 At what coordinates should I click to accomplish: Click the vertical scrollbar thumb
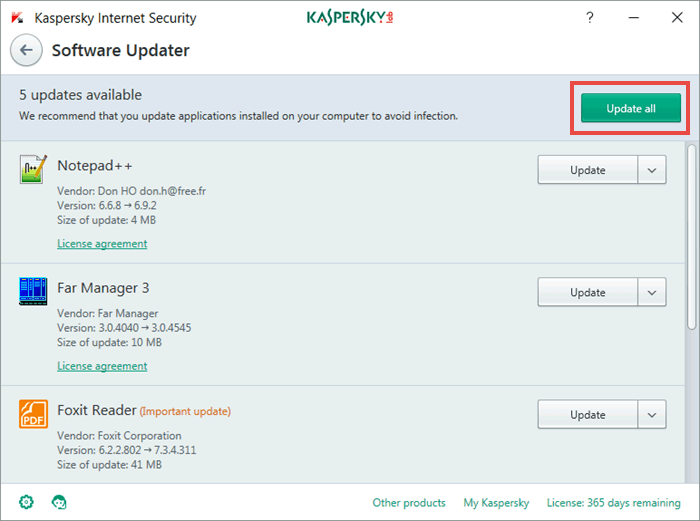[692, 237]
